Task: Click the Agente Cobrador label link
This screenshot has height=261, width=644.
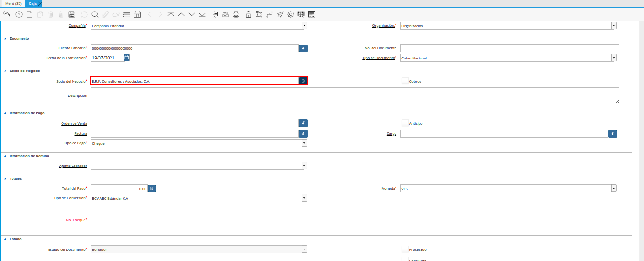Action: pyautogui.click(x=73, y=166)
